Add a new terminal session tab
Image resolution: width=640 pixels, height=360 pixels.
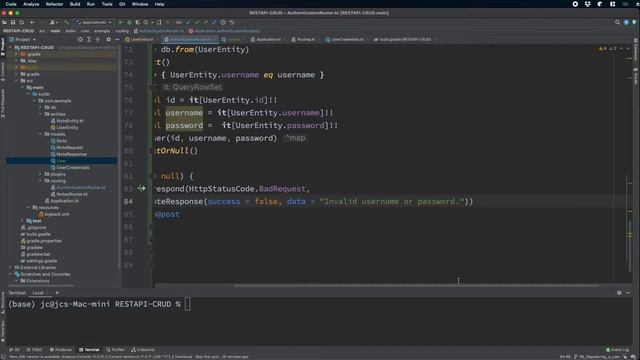57,293
